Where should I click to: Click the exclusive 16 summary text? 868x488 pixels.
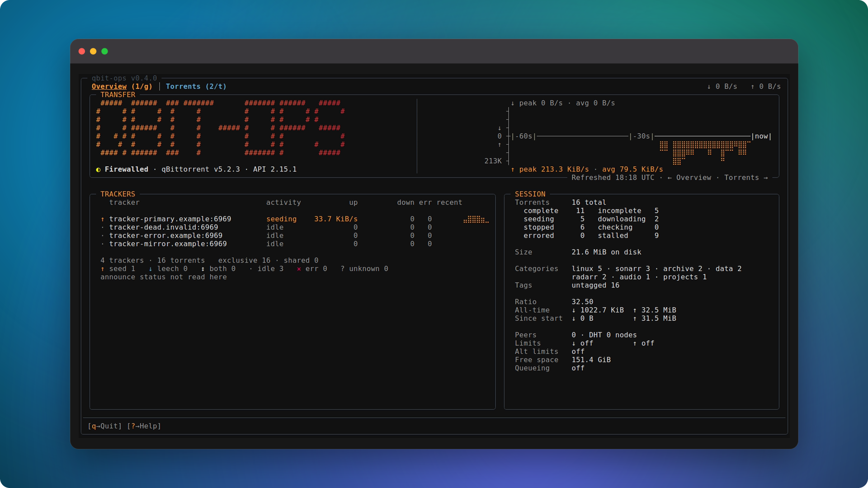coord(244,261)
